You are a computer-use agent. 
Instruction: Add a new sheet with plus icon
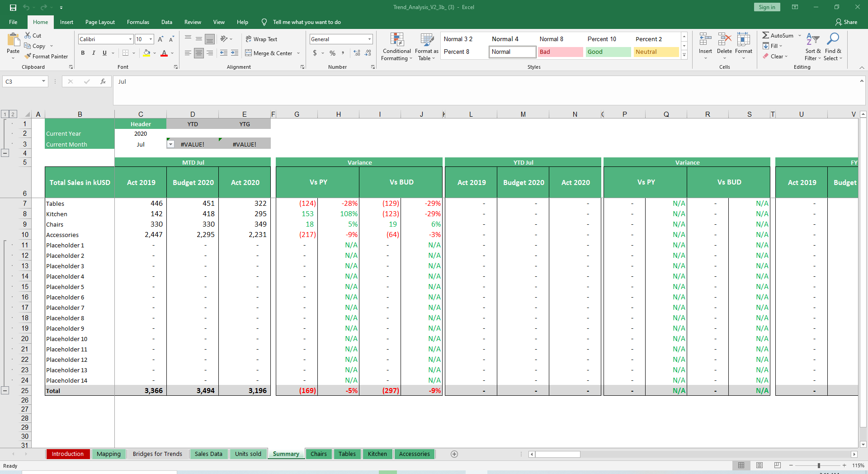[x=454, y=454]
